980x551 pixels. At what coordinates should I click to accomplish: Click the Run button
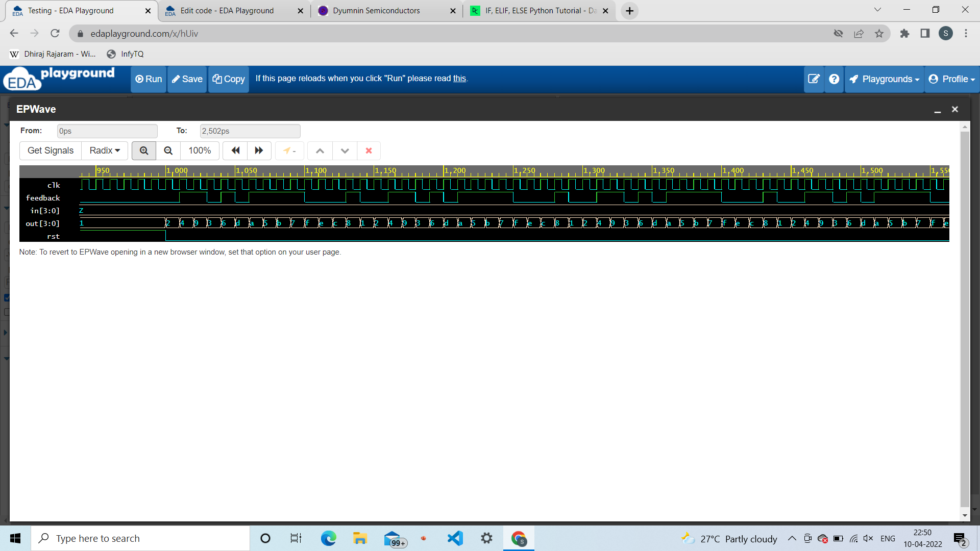(148, 79)
